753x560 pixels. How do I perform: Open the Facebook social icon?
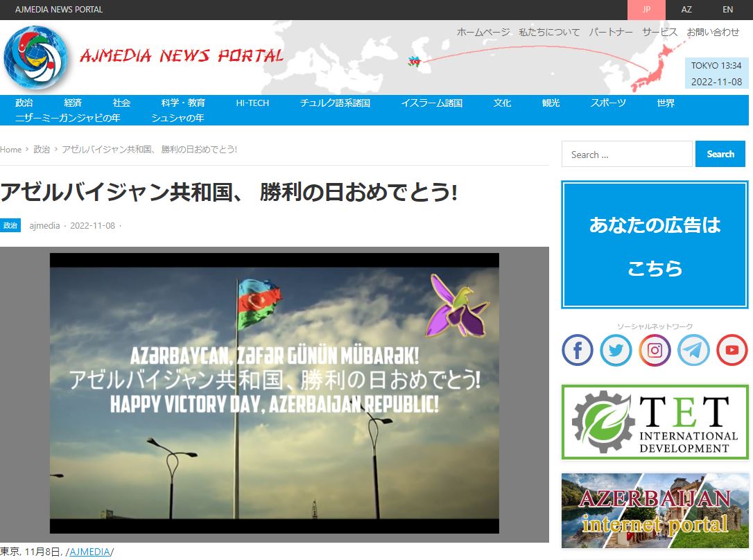[578, 350]
